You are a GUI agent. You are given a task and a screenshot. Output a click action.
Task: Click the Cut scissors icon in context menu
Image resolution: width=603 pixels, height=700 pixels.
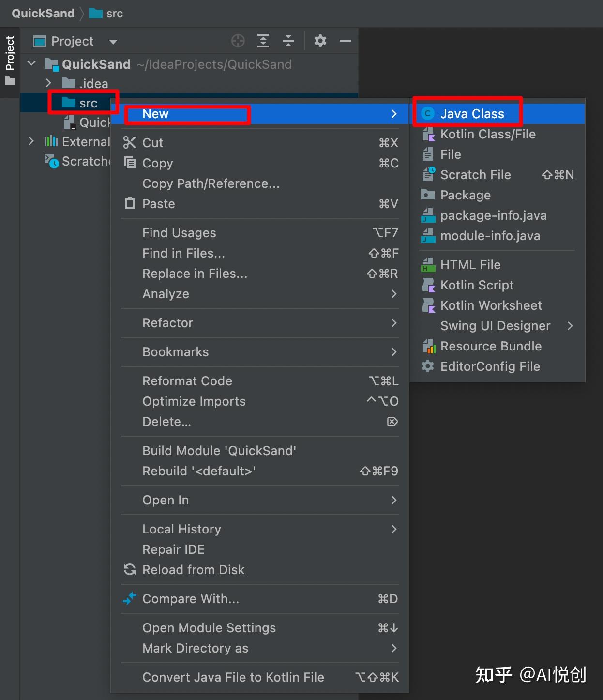[x=130, y=143]
